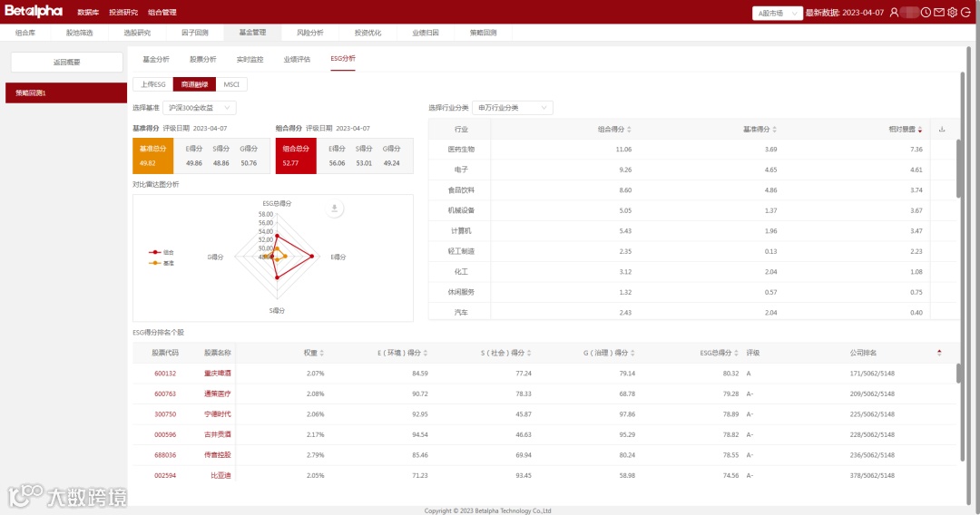Sort stocks by G（治理）得分

632,354
